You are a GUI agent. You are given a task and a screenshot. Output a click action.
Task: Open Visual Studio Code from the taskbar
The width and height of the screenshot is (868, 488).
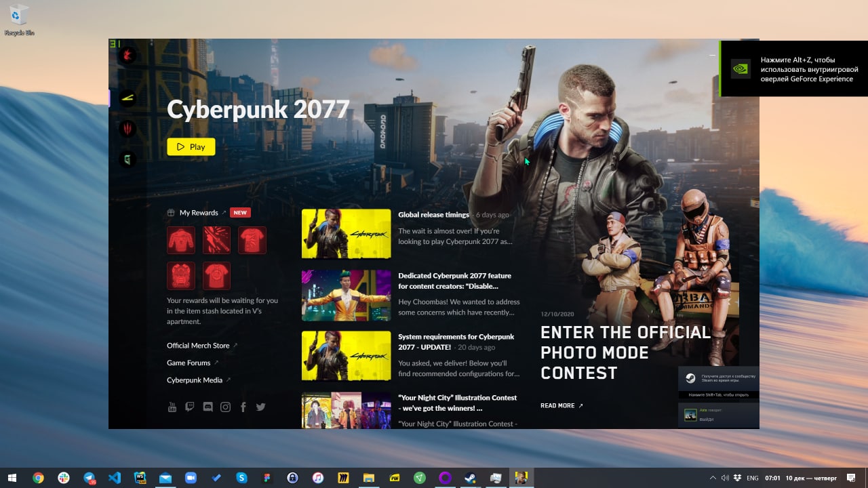tap(115, 478)
